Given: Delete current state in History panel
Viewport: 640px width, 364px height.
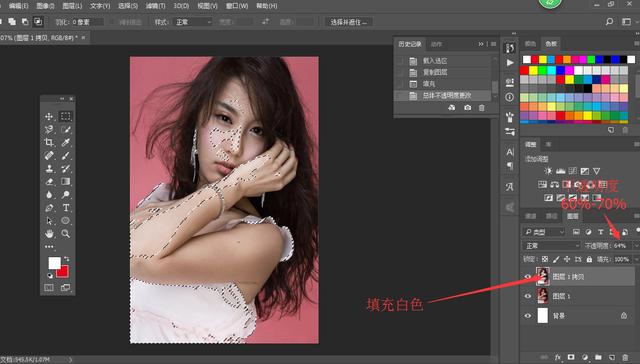Looking at the screenshot, I should coord(482,108).
